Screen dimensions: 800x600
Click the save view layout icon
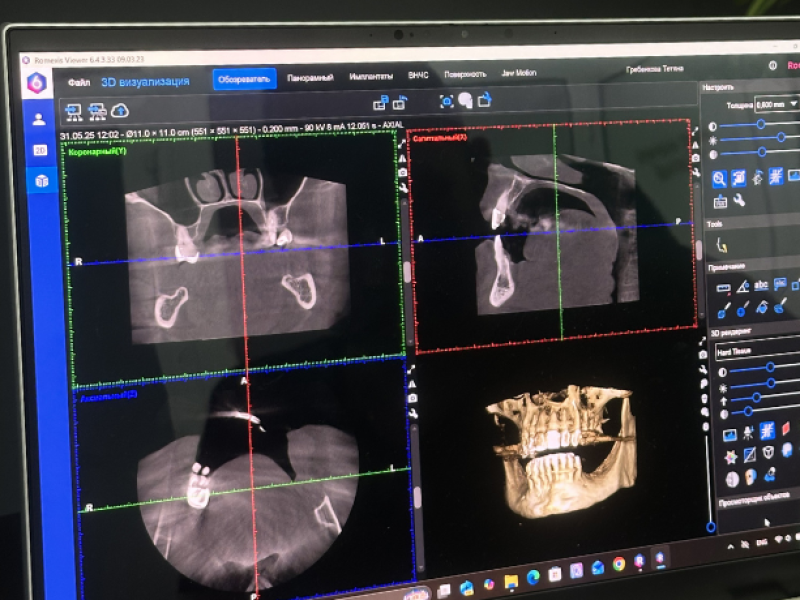(x=381, y=103)
